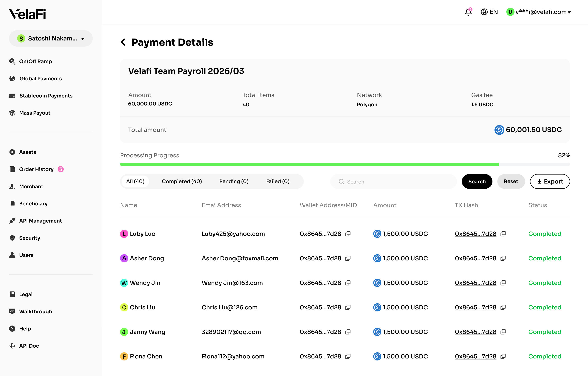Select the Failed (0) tab
This screenshot has height=376, width=588.
[278, 181]
